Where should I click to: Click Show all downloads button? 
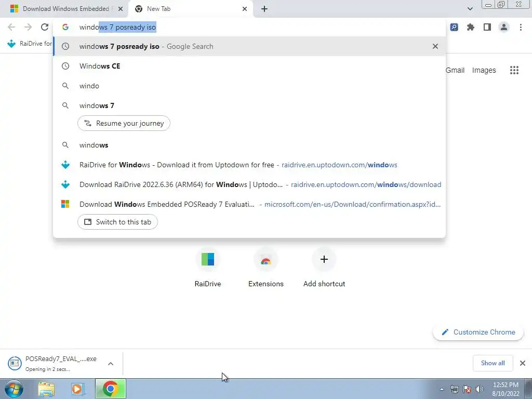coord(493,363)
